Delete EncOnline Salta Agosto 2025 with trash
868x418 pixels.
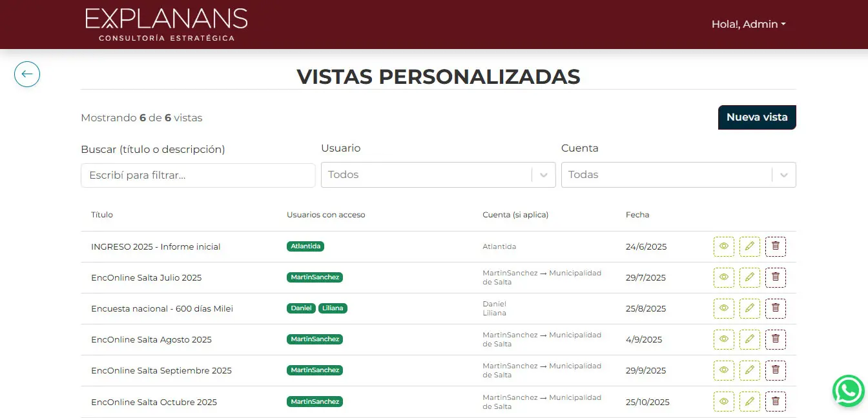click(776, 339)
